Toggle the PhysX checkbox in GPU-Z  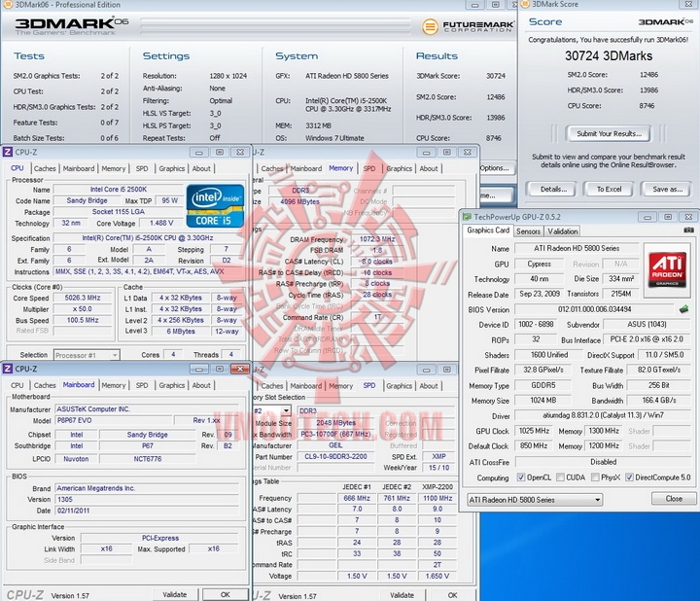coord(595,477)
